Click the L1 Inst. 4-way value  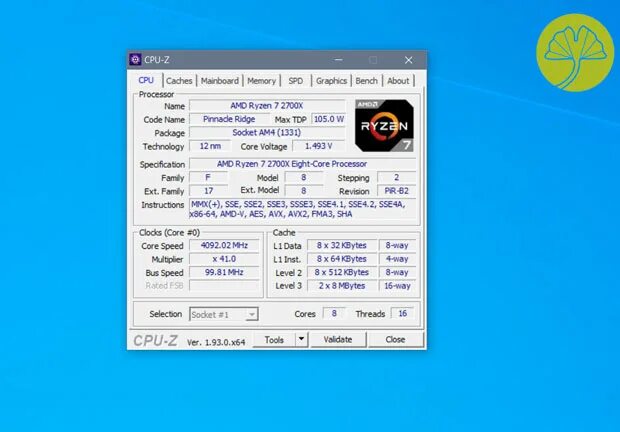397,259
